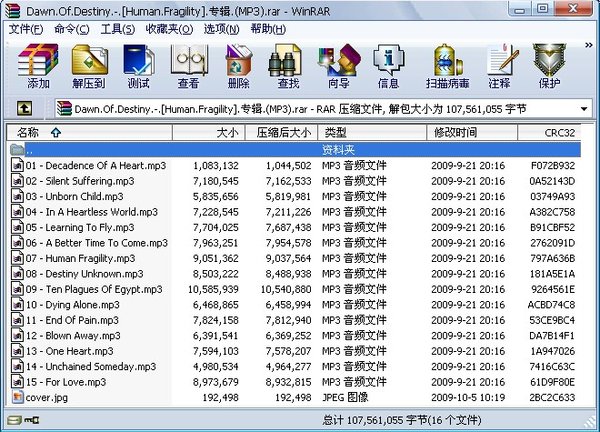Click CRC32 value 61D9F80E
The width and height of the screenshot is (600, 432).
click(553, 382)
